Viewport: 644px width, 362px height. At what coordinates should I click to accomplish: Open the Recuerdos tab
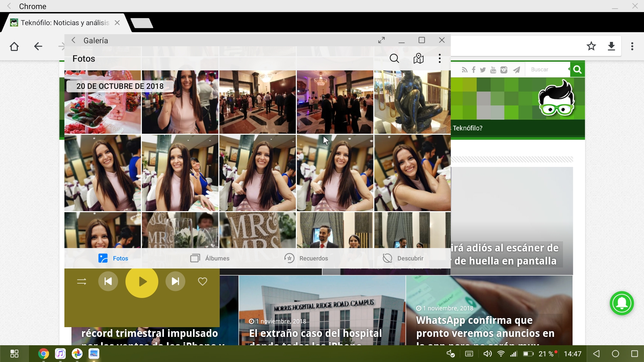tap(306, 258)
